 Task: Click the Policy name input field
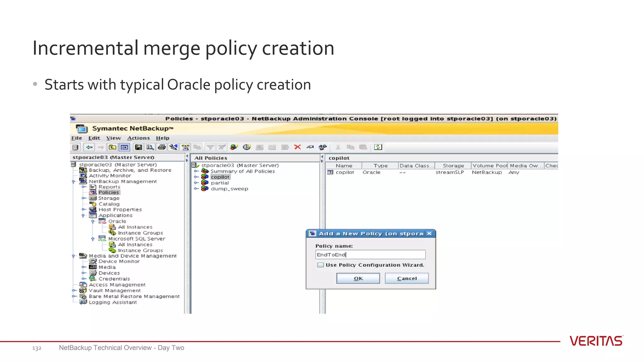370,255
